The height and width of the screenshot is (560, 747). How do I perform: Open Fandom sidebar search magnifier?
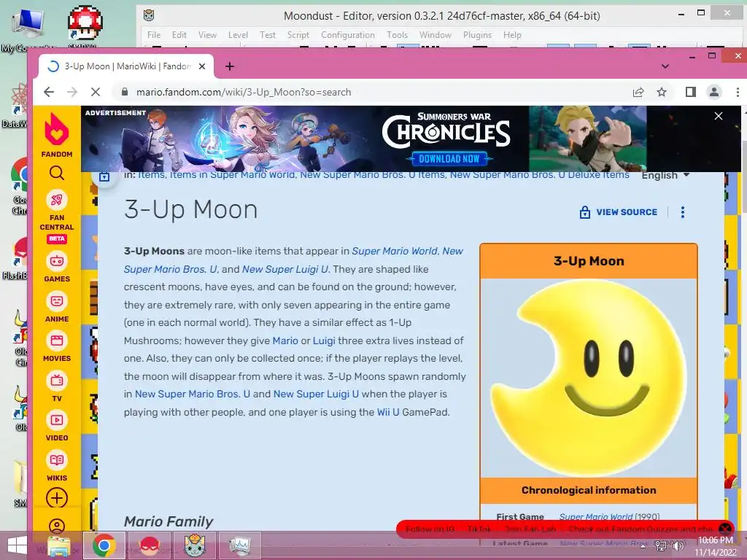pyautogui.click(x=57, y=173)
